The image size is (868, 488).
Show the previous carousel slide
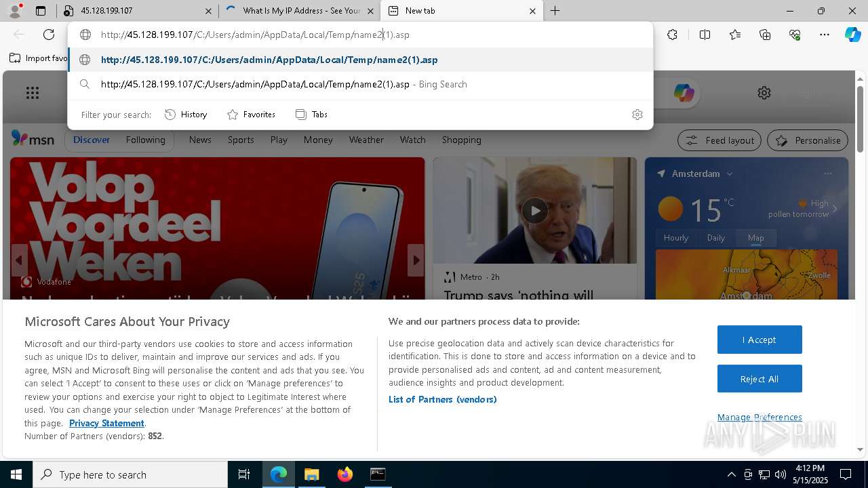18,260
